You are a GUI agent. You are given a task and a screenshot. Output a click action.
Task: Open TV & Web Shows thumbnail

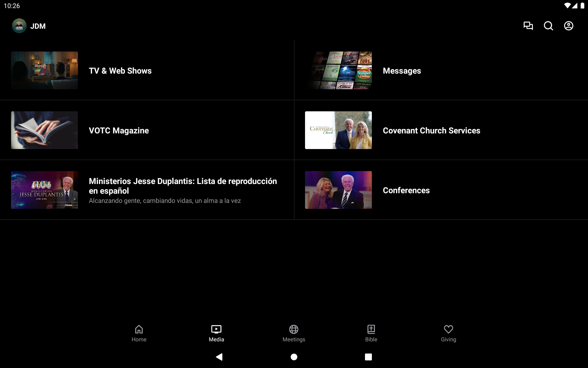point(45,70)
